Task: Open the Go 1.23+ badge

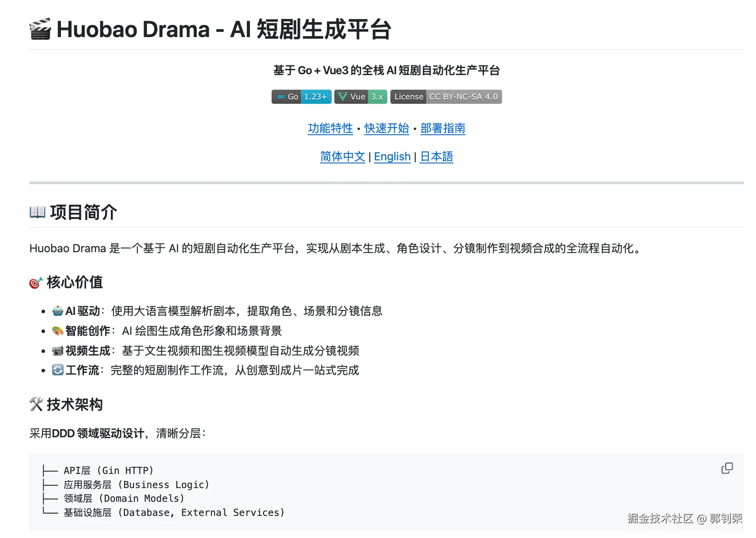Action: (x=302, y=97)
